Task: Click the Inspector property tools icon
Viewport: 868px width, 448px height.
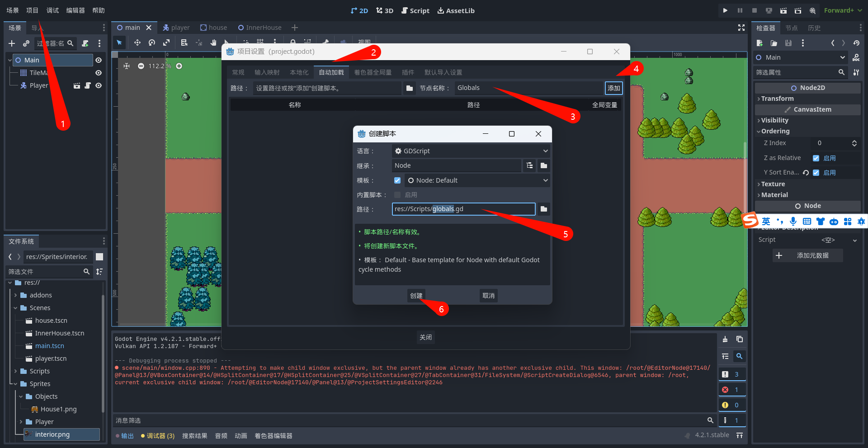Action: pos(856,72)
